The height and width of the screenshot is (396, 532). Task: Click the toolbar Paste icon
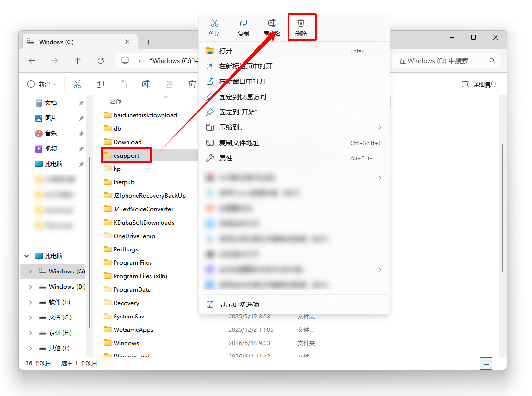(x=123, y=84)
